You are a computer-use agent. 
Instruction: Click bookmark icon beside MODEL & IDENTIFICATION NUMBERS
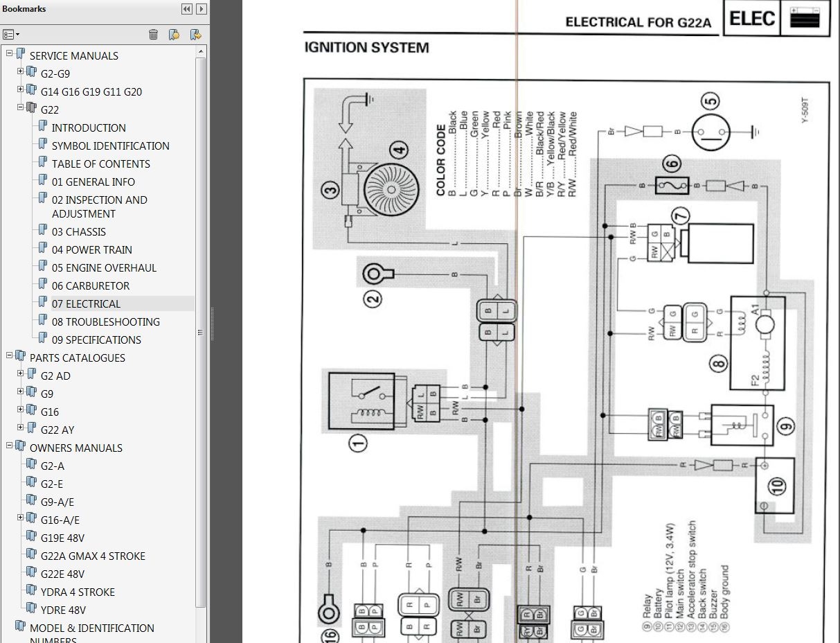[21, 627]
